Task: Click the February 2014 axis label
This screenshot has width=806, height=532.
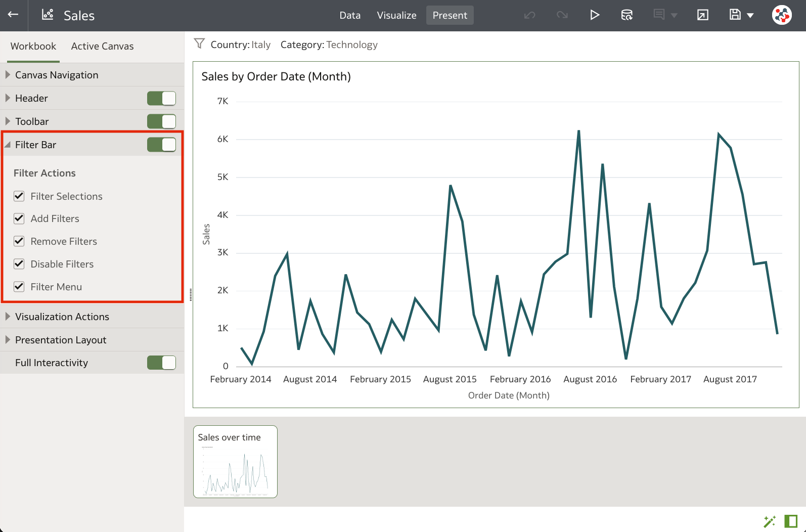Action: coord(241,379)
